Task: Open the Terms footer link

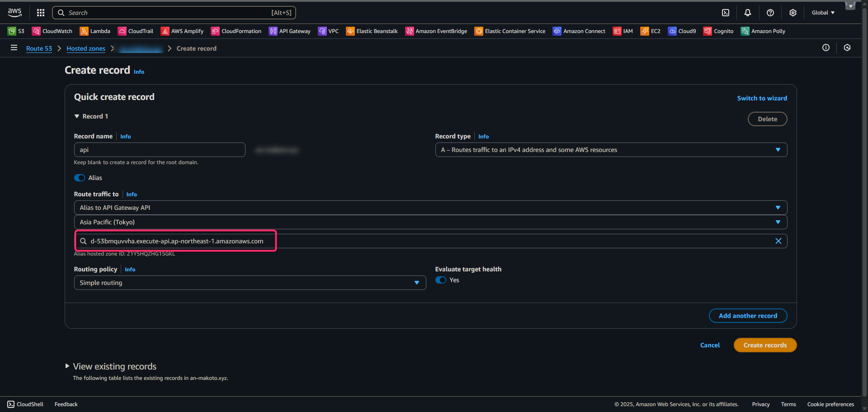Action: pyautogui.click(x=788, y=404)
